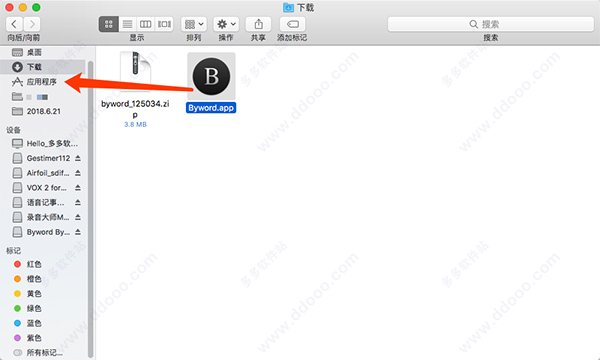Open Applications (应用程序) in sidebar
Viewport: 600px width, 360px height.
click(x=43, y=81)
